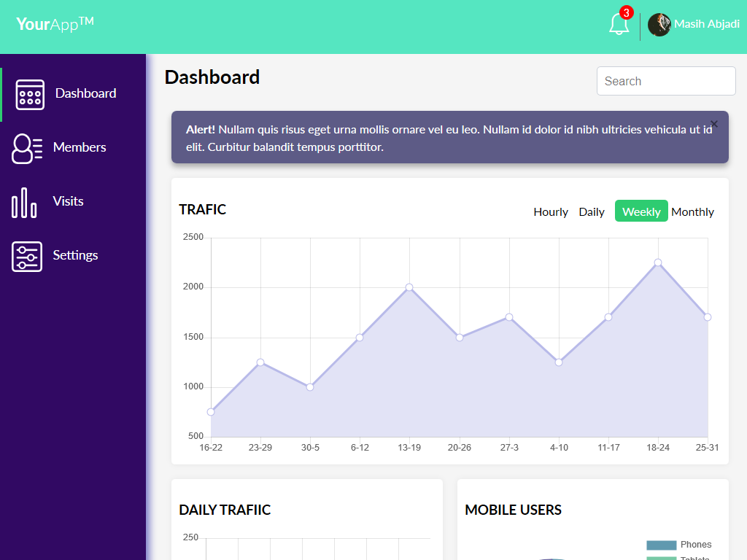The image size is (747, 560).
Task: Switch traffic chart to Daily
Action: pos(592,212)
